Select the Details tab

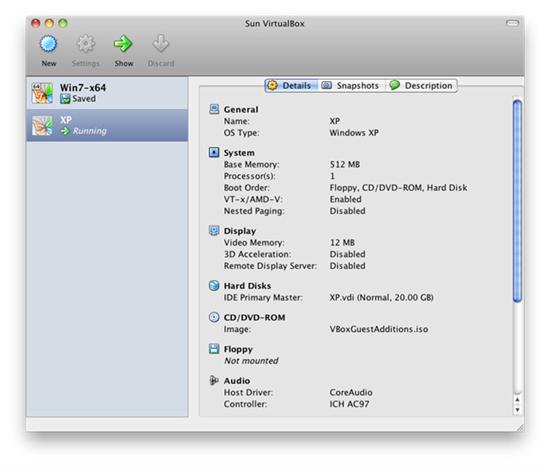[291, 86]
